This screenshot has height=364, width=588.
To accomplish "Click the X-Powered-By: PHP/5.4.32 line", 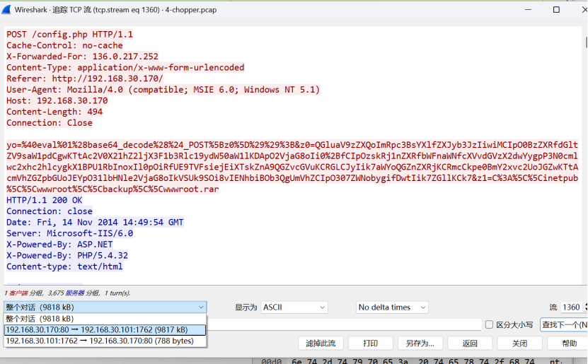I will pyautogui.click(x=67, y=255).
